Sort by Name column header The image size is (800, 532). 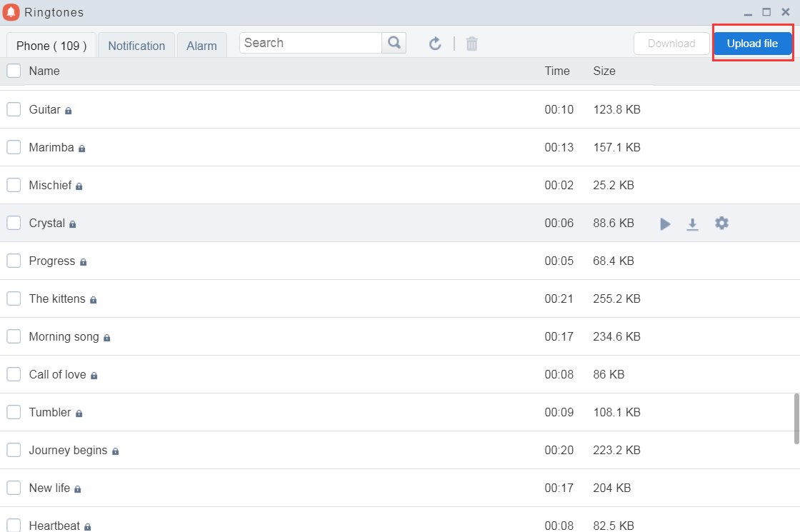point(44,71)
